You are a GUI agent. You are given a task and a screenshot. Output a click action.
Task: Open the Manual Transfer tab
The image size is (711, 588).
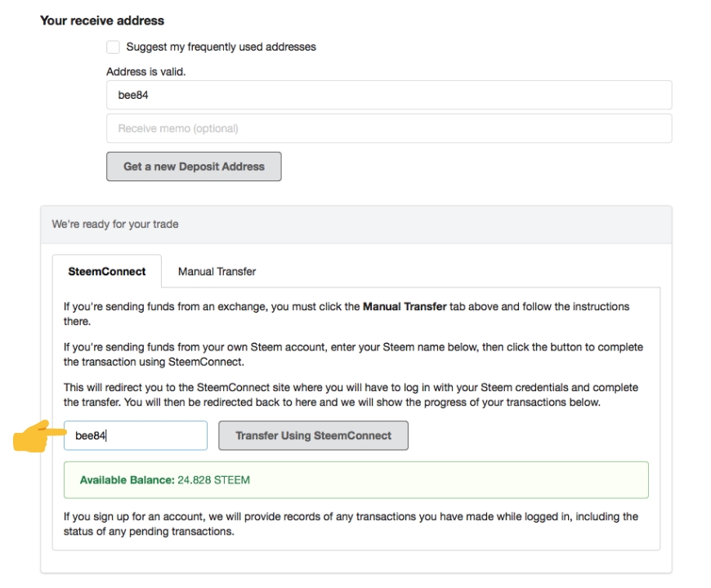pyautogui.click(x=217, y=271)
